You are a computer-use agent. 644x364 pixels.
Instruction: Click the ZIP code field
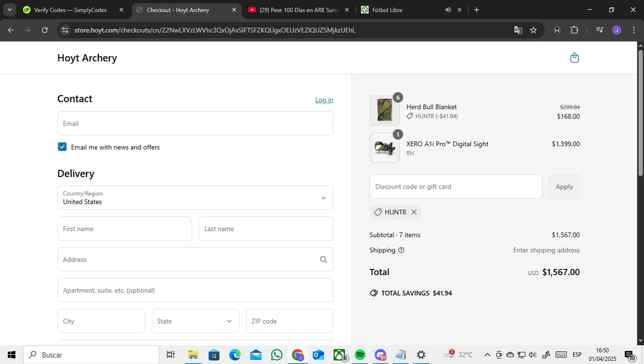[289, 321]
